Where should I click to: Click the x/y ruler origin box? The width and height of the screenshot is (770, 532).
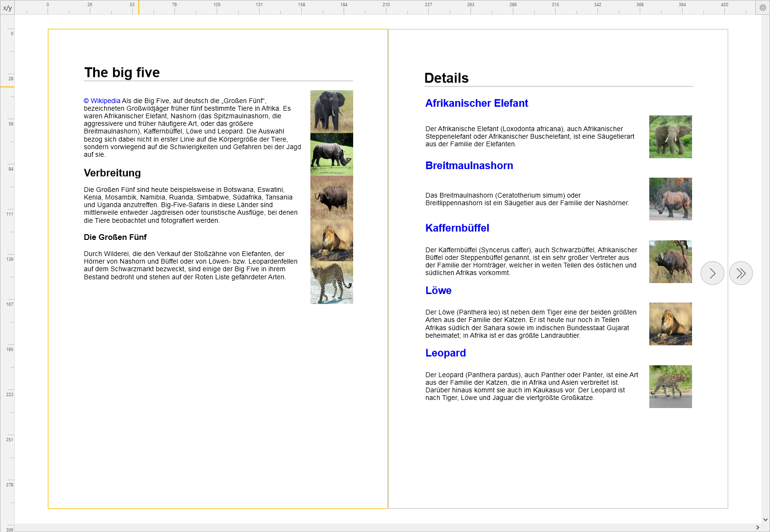point(8,8)
